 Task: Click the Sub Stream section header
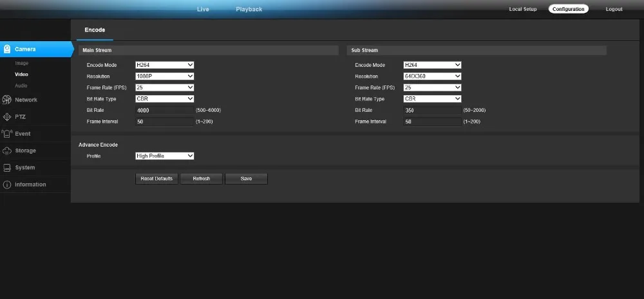477,50
